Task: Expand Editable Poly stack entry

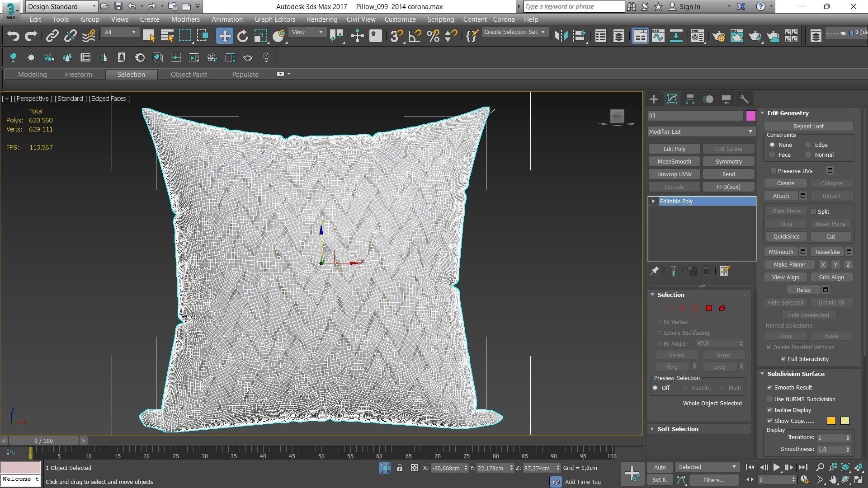Action: point(653,202)
